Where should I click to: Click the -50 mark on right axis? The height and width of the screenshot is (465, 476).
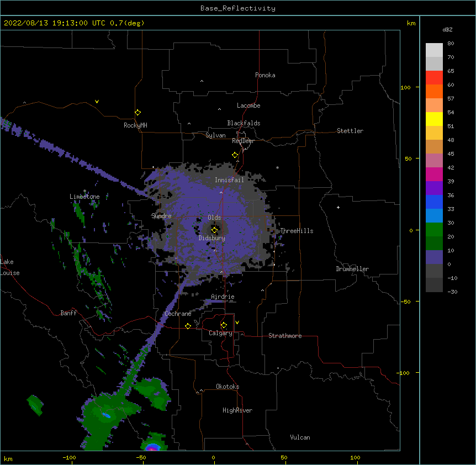[x=405, y=302]
